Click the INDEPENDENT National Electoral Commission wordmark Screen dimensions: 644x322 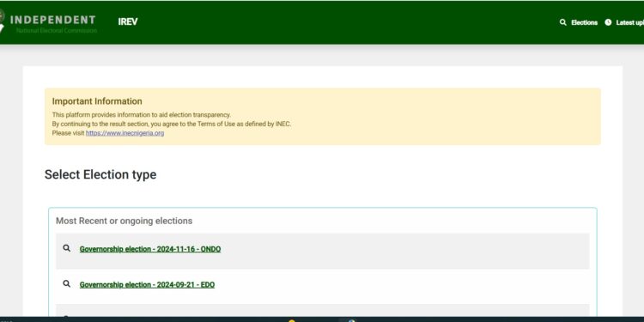coord(53,24)
